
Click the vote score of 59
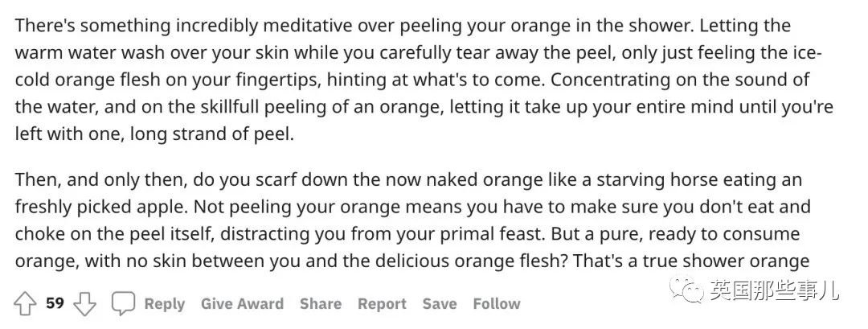pos(55,303)
